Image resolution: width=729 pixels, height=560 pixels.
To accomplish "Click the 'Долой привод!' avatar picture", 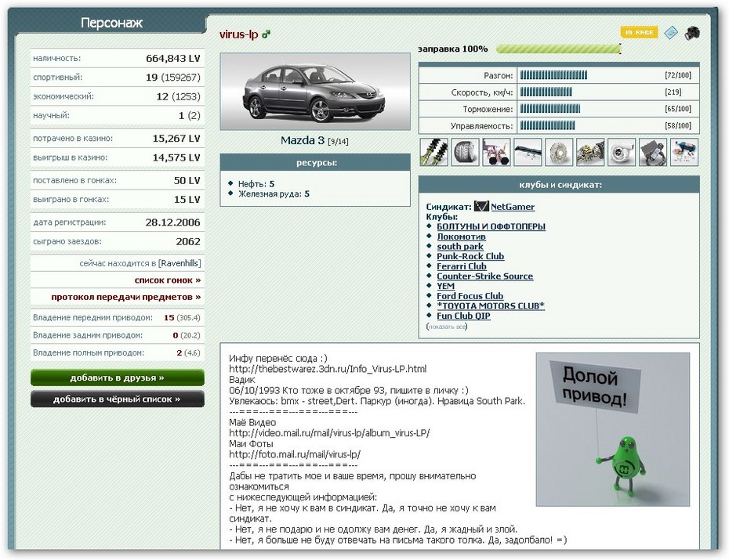I will click(x=613, y=429).
